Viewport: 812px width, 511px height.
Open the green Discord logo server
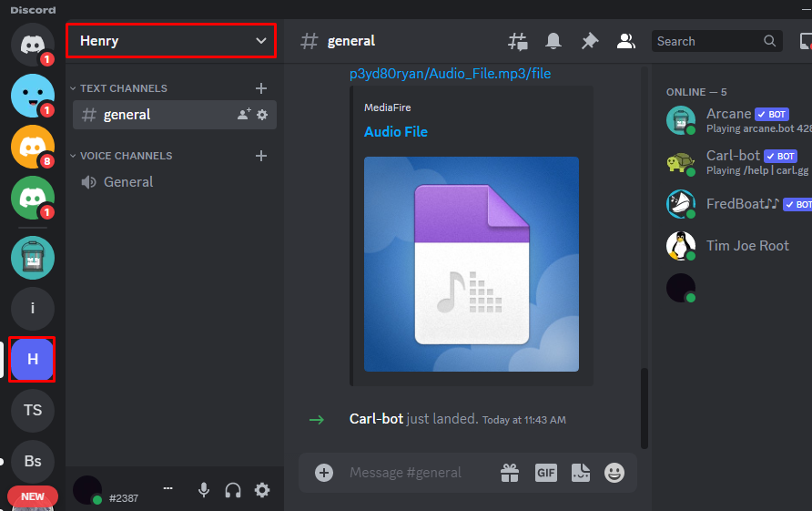point(33,198)
